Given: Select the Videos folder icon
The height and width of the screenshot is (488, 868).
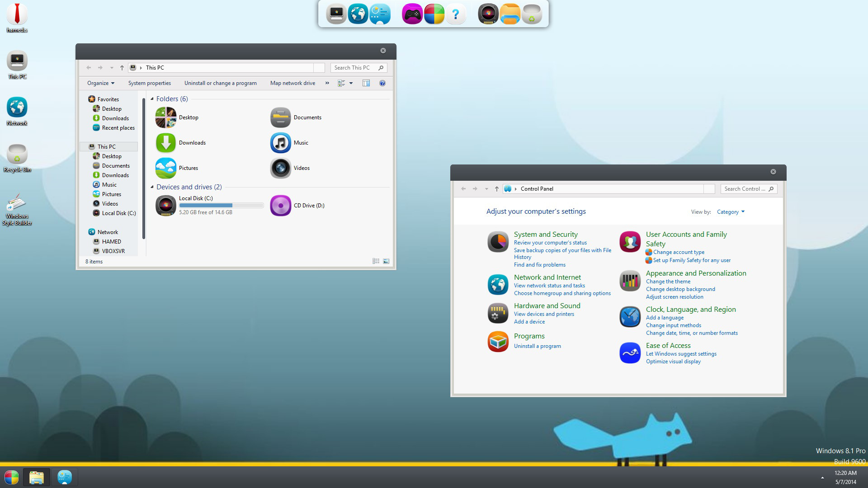Looking at the screenshot, I should coord(279,168).
